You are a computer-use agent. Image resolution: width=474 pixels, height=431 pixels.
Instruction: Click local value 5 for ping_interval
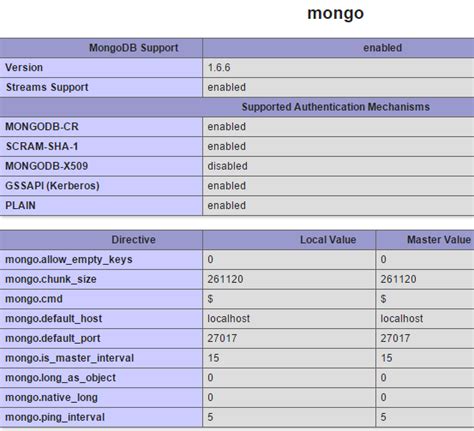pos(210,417)
